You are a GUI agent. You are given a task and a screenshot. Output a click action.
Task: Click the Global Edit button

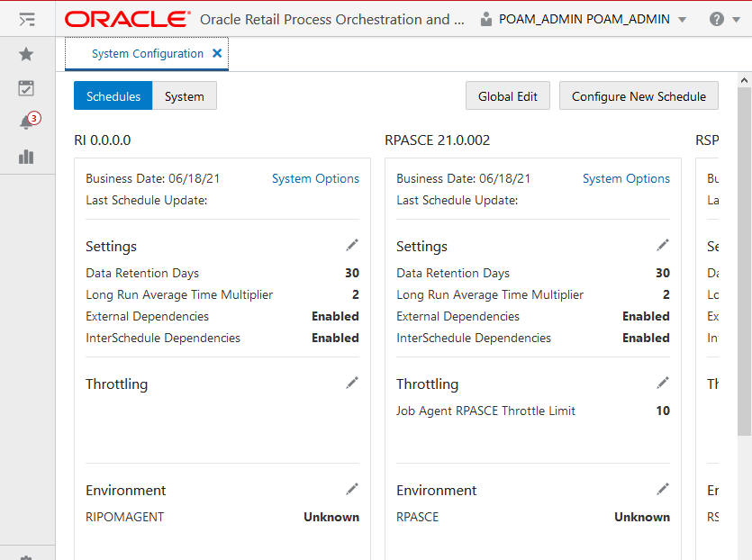(507, 96)
